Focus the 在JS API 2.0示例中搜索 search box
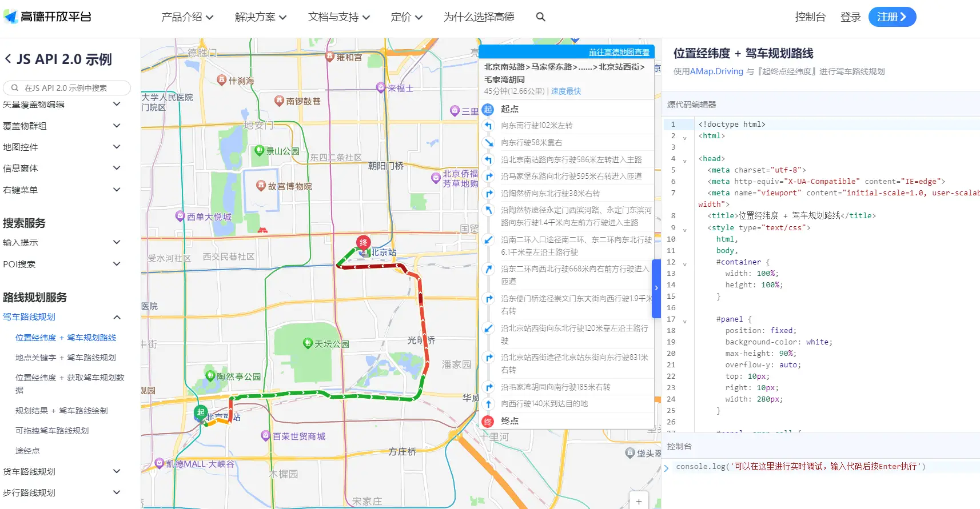This screenshot has height=509, width=980. (67, 88)
